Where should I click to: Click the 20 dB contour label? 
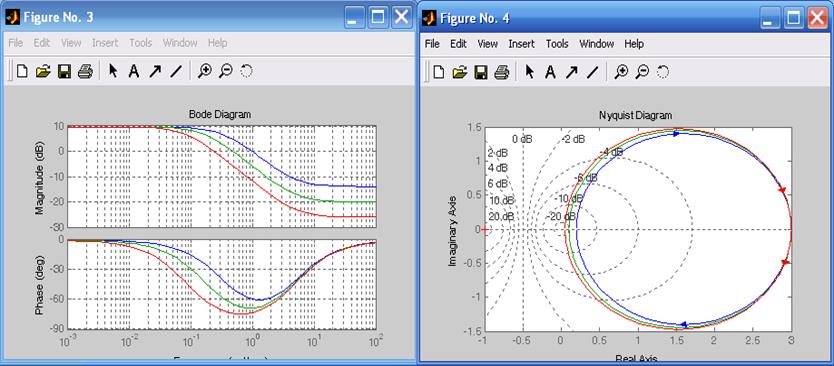(502, 217)
